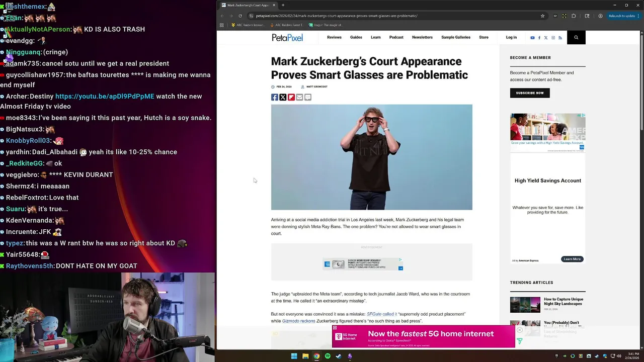
Task: Go to the Podcast section
Action: tap(396, 37)
